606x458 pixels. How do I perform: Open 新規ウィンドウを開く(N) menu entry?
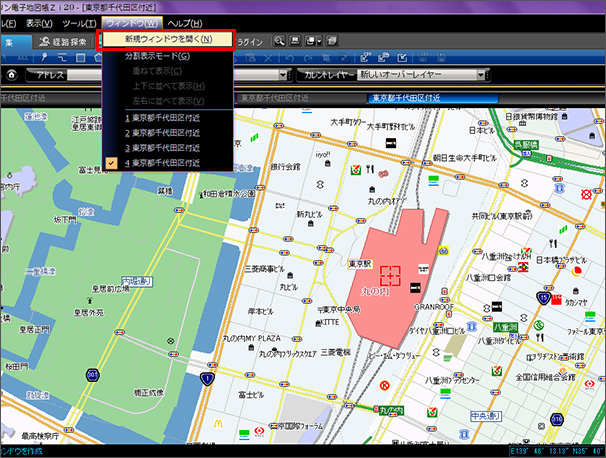[x=168, y=39]
